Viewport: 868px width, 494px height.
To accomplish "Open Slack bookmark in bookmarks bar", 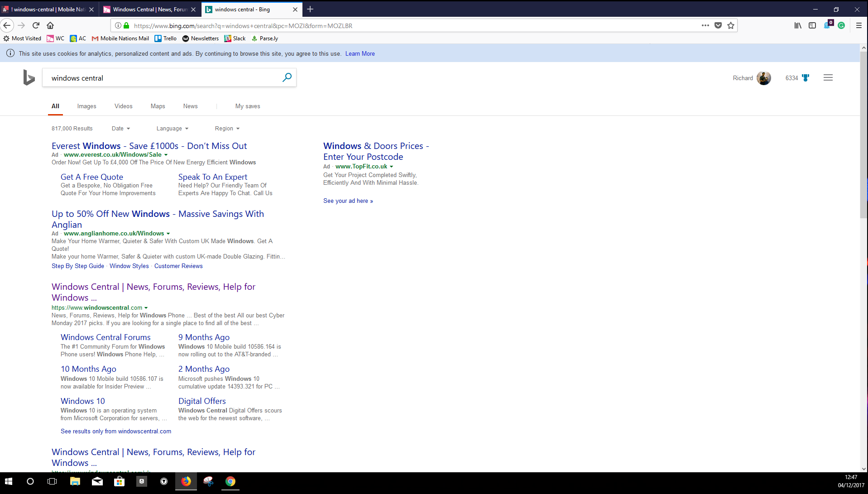I will coord(235,38).
